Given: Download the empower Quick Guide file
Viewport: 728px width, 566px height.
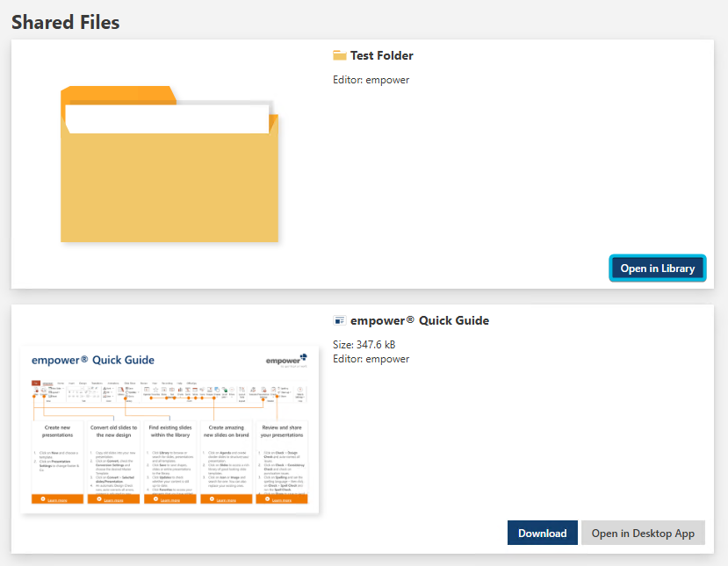Looking at the screenshot, I should 542,533.
